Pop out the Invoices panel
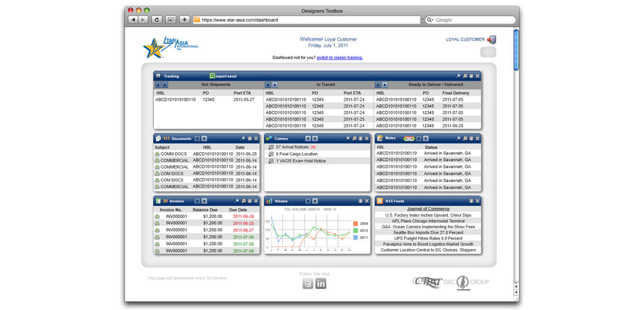Viewport: 644px width, 310px height. 243,201
